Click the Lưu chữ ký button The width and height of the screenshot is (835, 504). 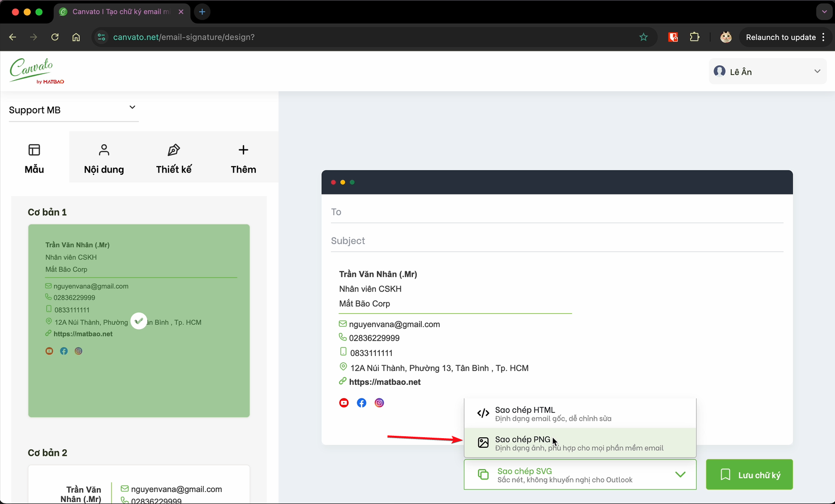pyautogui.click(x=749, y=475)
